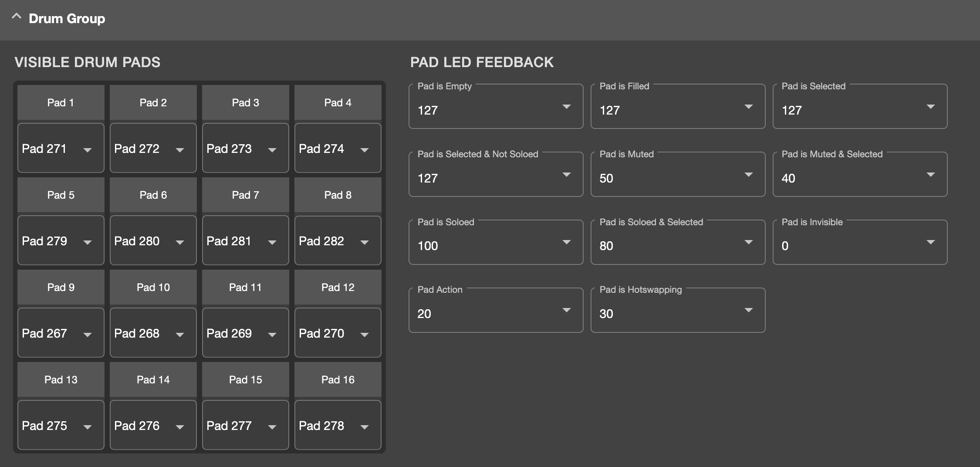Click the Pad 10 header cell
Screen dimensions: 980x467
(x=153, y=287)
